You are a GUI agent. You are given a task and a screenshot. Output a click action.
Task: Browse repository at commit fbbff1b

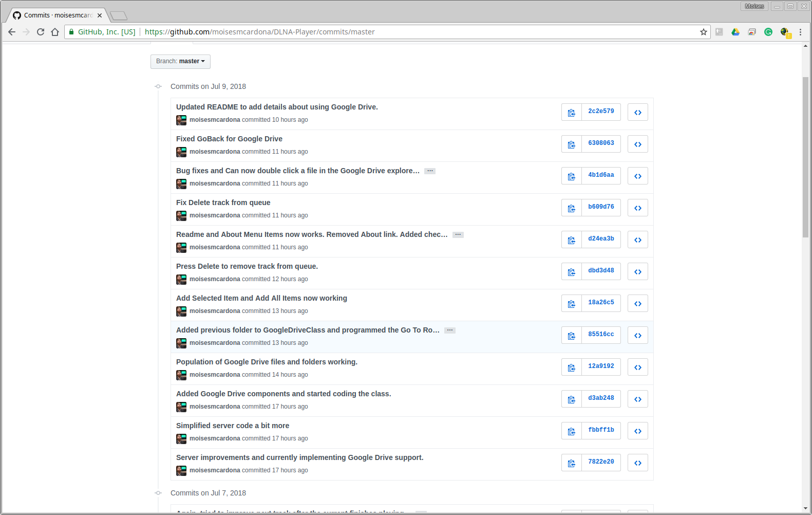(638, 431)
